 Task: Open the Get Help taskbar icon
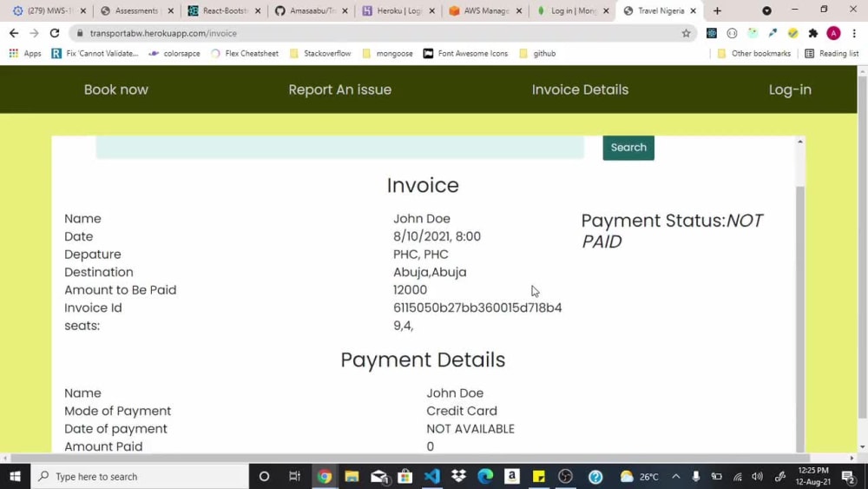tap(595, 476)
